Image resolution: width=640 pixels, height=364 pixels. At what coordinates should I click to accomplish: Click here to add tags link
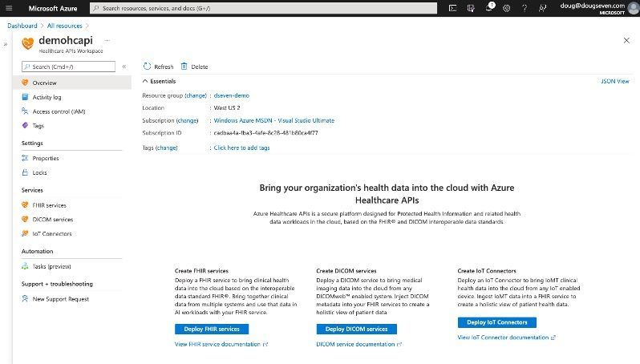(x=241, y=148)
